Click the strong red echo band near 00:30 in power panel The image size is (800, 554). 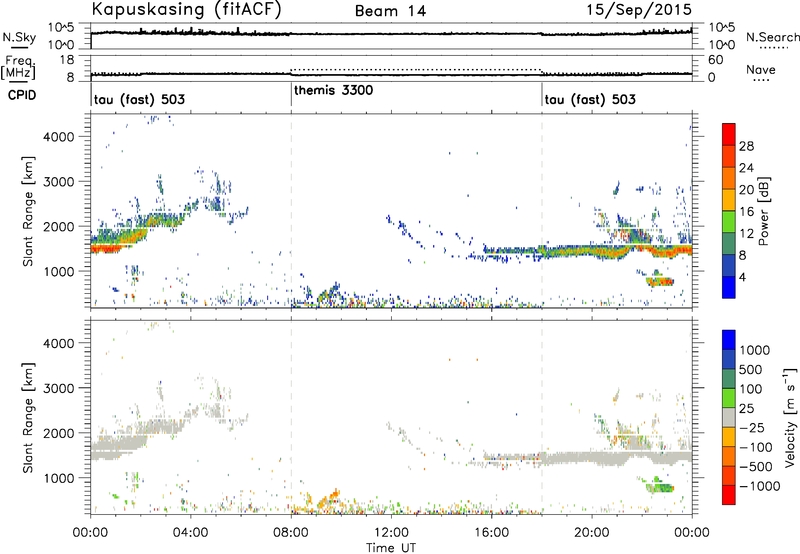108,248
